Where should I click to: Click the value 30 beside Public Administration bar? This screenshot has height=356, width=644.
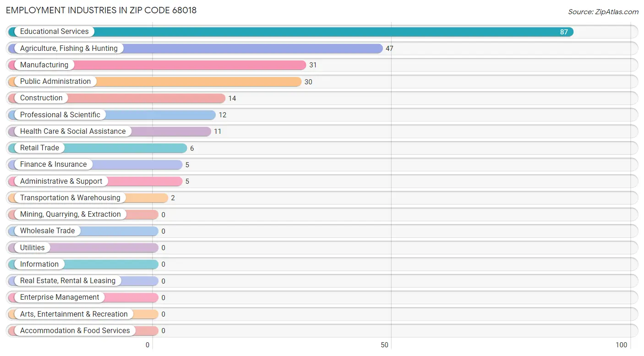point(308,82)
